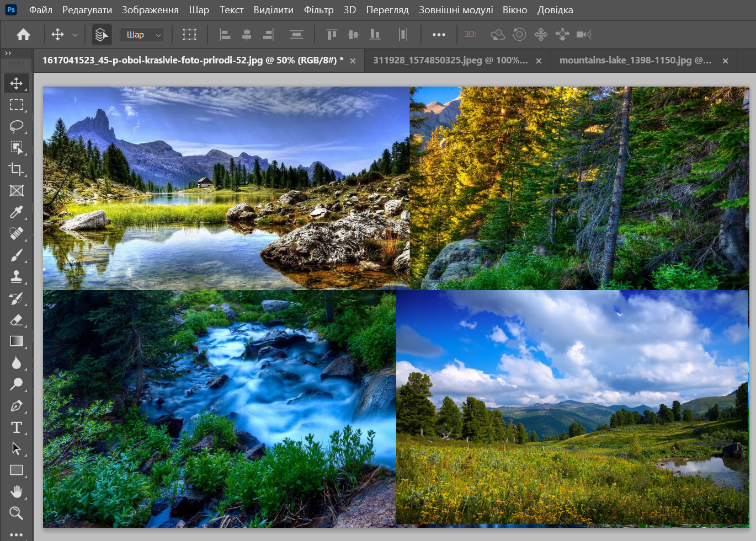Viewport: 756px width, 541px height.
Task: Expand the collapsed tools panel arrows
Action: tap(8, 53)
